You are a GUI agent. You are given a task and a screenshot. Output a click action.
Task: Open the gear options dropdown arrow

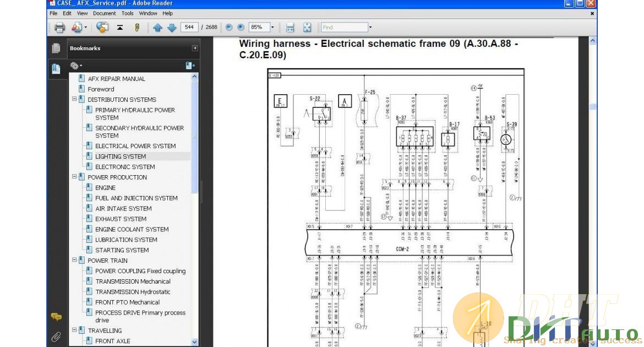[x=80, y=66]
